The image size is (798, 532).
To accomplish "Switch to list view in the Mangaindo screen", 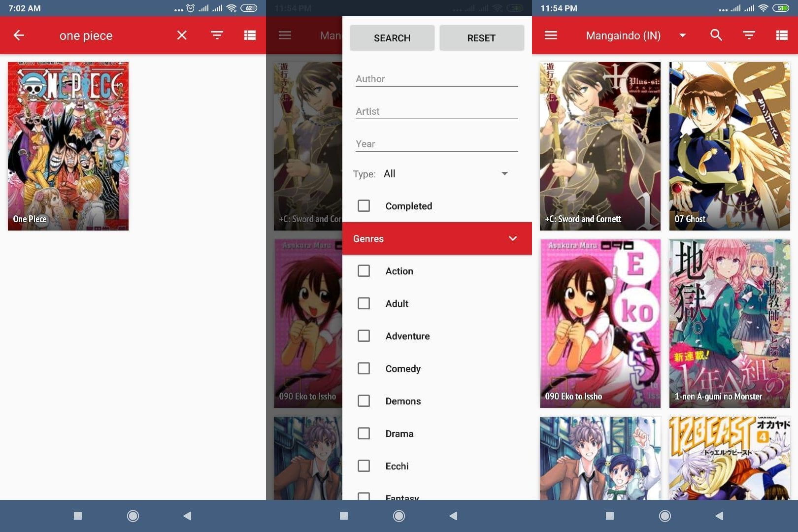I will click(782, 35).
